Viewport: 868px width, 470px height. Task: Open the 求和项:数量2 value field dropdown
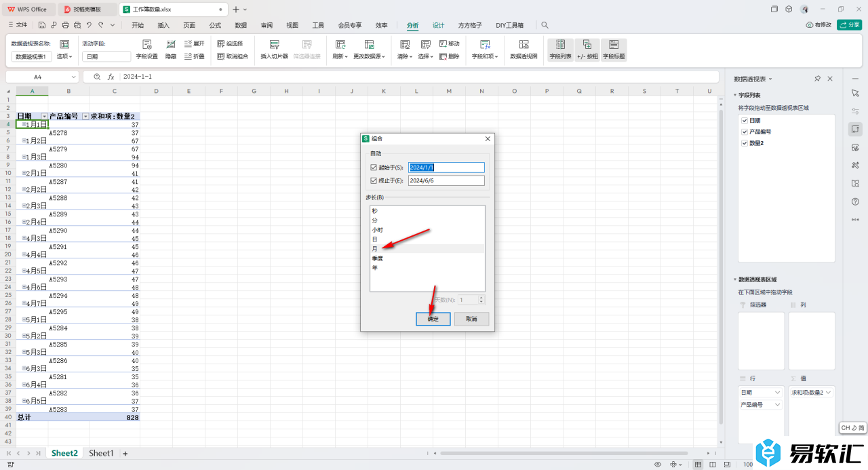828,392
